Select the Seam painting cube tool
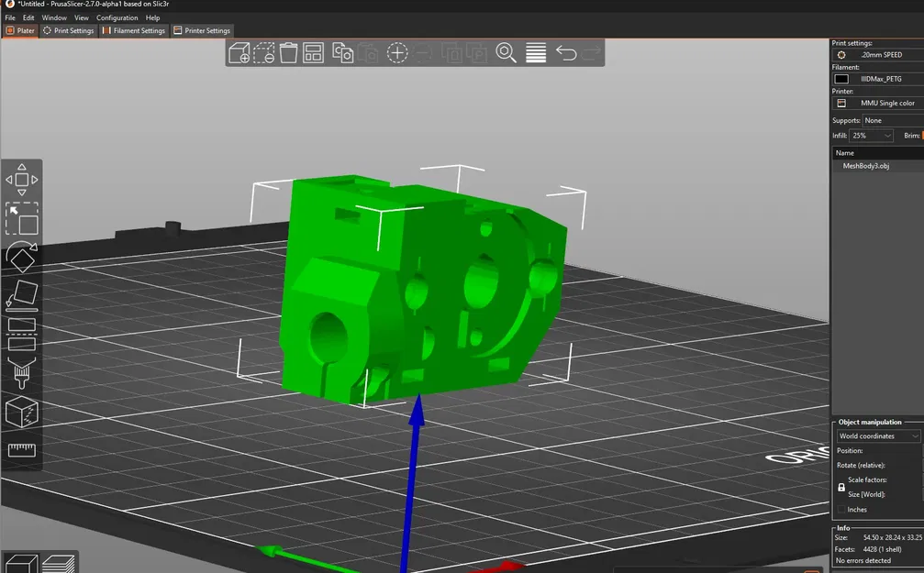Screen dimensions: 924x573 pos(22,413)
